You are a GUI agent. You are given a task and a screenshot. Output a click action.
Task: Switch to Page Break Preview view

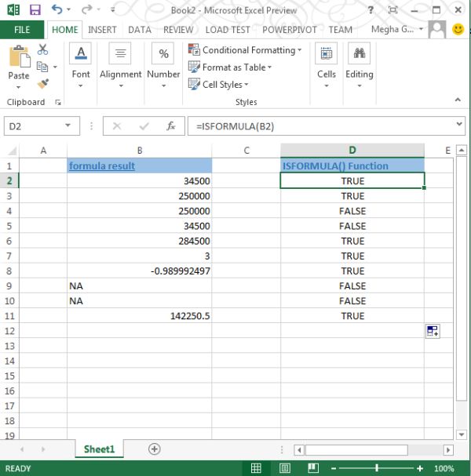pos(313,468)
